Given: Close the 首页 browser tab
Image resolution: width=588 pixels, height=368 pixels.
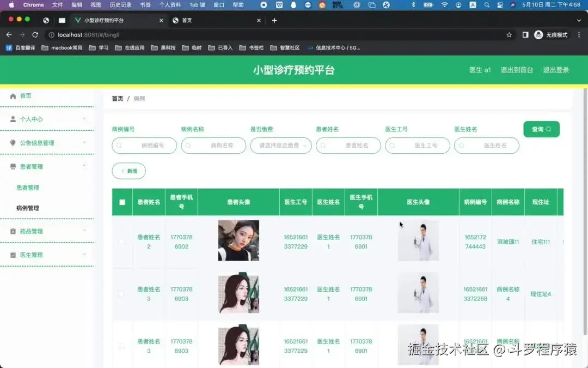Looking at the screenshot, I should point(259,20).
